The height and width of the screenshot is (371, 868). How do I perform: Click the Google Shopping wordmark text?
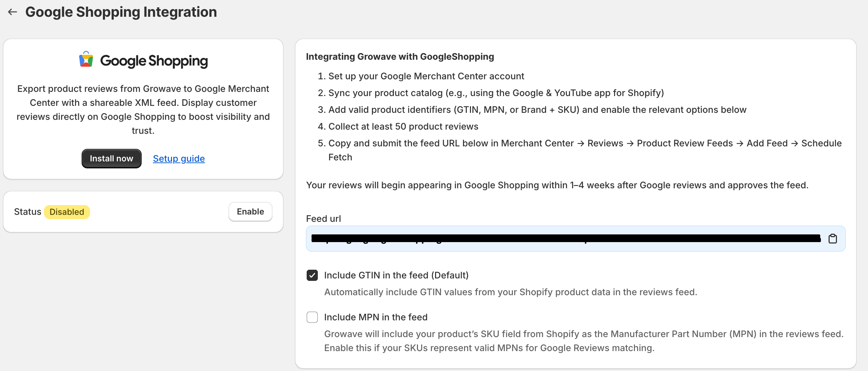pyautogui.click(x=154, y=61)
